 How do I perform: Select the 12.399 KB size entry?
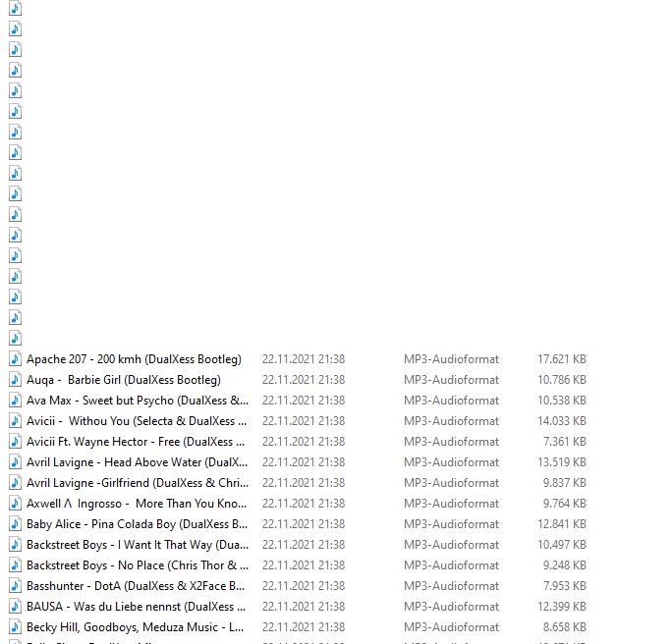coord(562,607)
